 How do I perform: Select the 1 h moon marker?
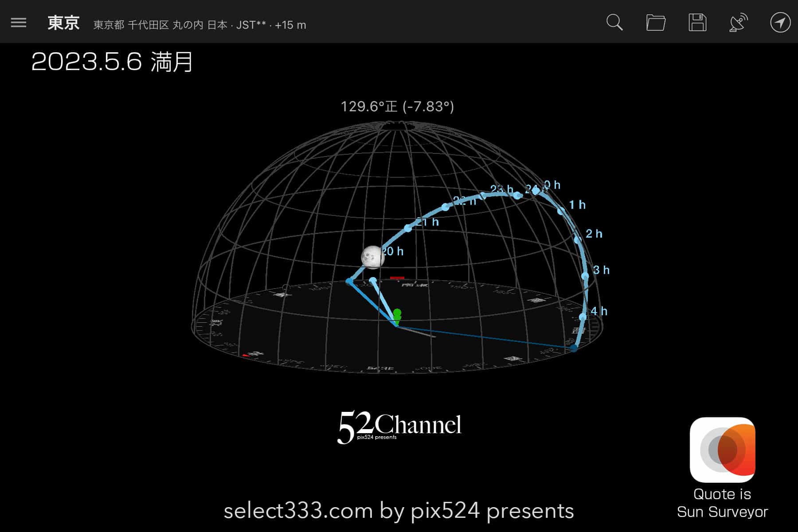pyautogui.click(x=561, y=211)
